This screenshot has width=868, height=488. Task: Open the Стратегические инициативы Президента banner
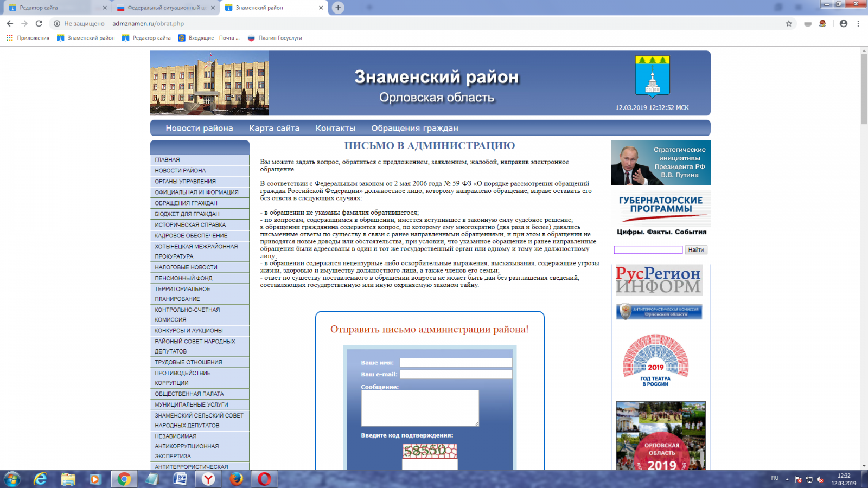pyautogui.click(x=661, y=163)
